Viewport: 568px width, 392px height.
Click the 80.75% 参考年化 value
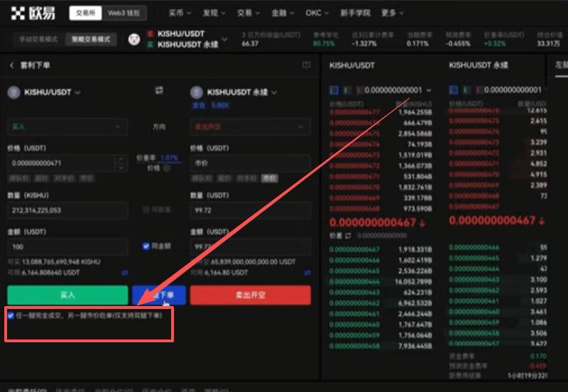pyautogui.click(x=324, y=43)
